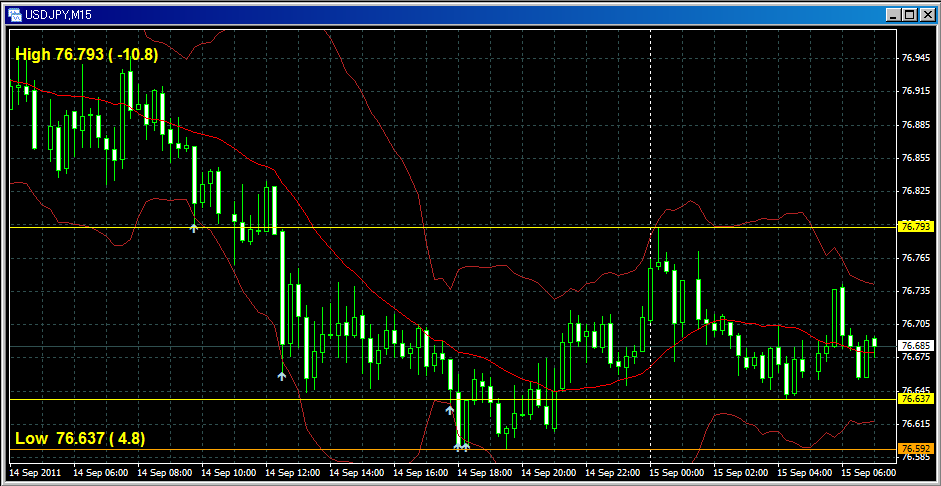Click the blue arrow just below the 76.637 line
The height and width of the screenshot is (486, 941).
(x=450, y=410)
